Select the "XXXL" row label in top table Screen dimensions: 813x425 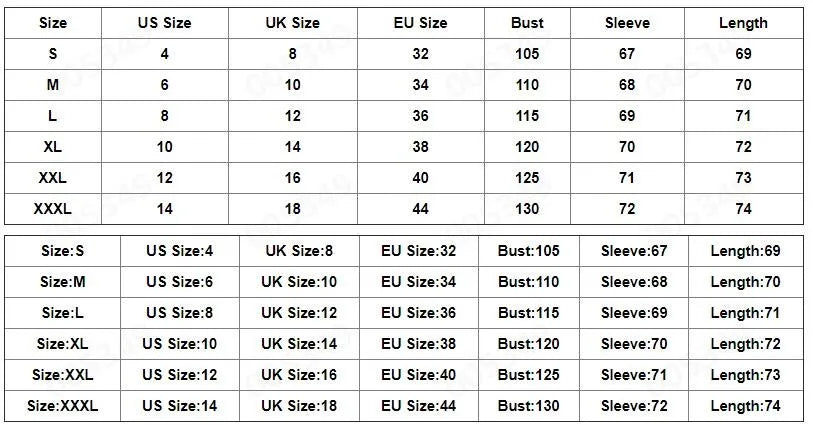point(52,209)
